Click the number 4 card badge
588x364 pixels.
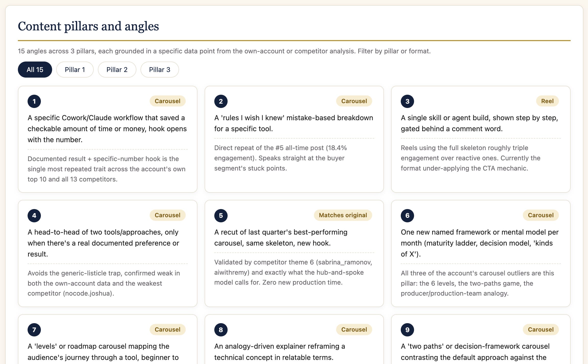34,215
